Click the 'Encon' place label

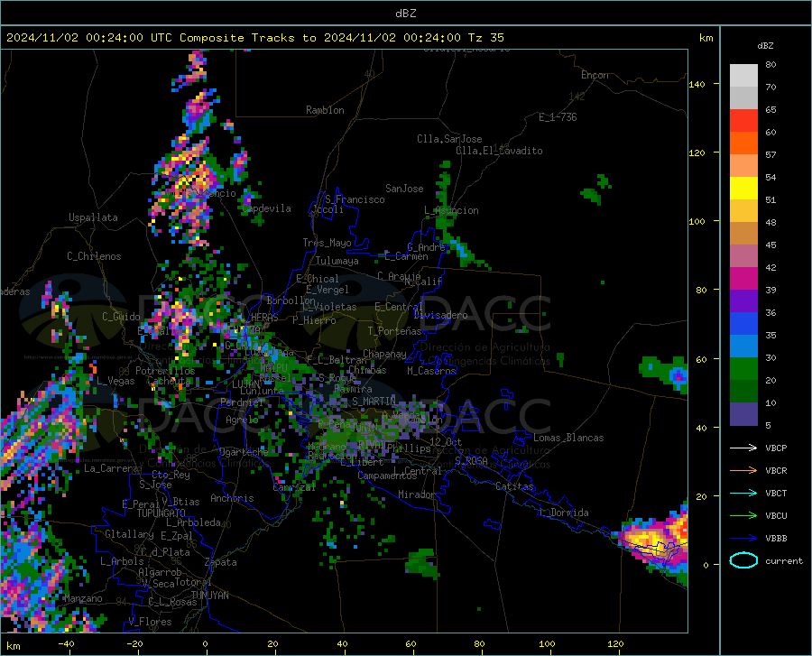click(x=595, y=75)
